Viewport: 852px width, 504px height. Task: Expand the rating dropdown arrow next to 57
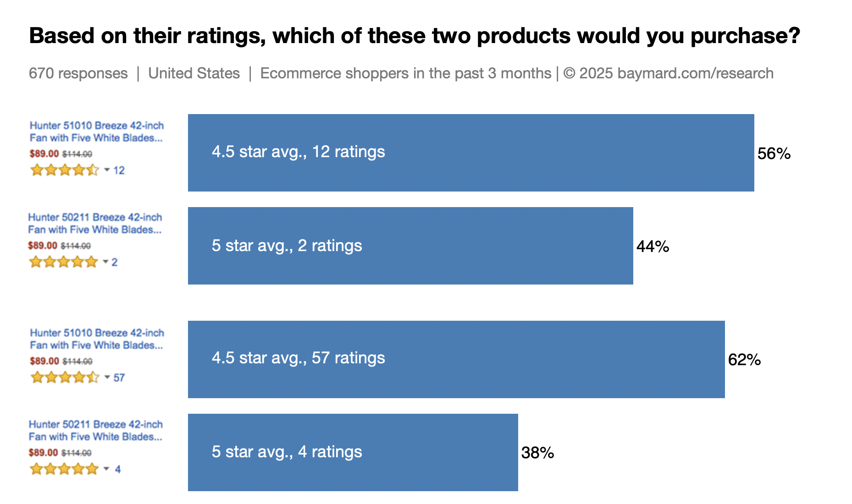tap(107, 377)
